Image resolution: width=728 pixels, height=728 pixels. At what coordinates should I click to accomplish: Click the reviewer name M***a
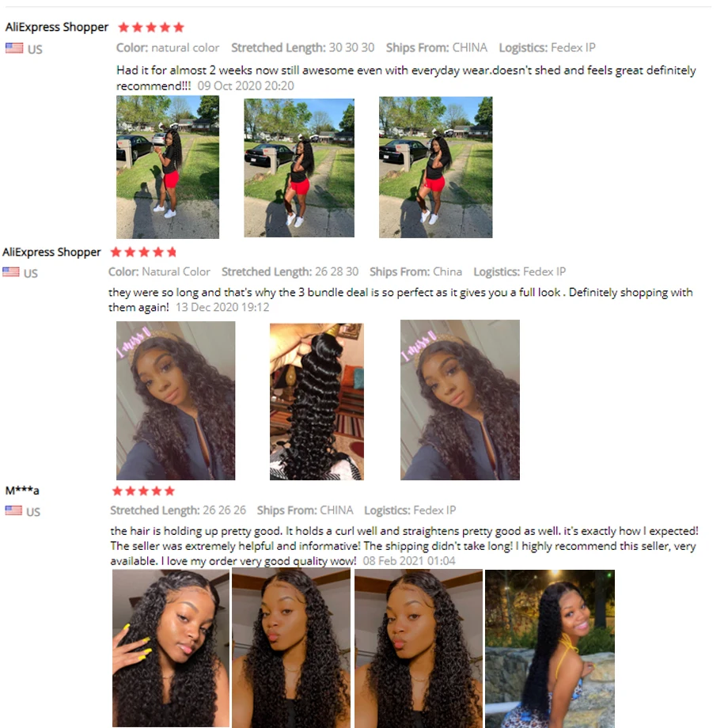22,491
